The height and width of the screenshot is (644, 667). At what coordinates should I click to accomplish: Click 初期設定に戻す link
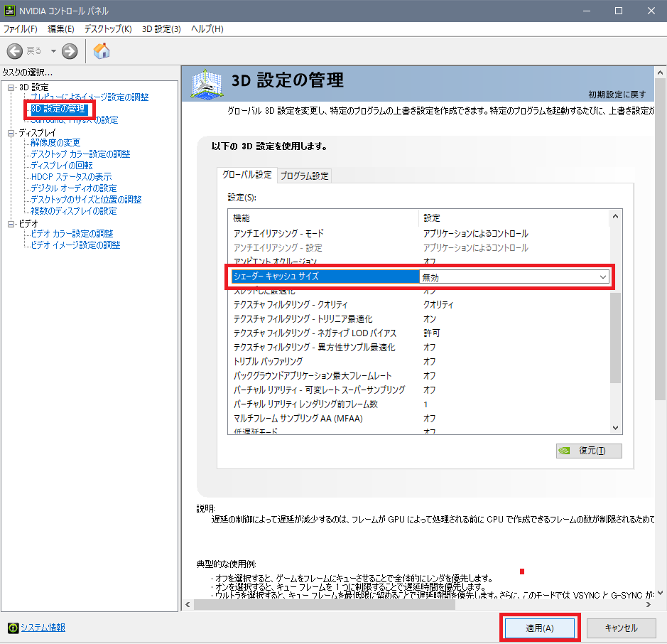click(x=617, y=95)
